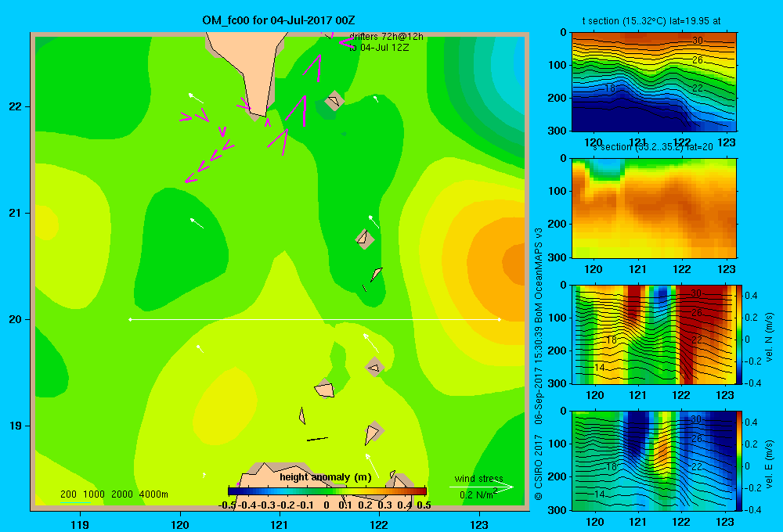Click the dark green low anomaly patch near 120E 20.5N
The width and height of the screenshot is (783, 532).
coord(180,250)
